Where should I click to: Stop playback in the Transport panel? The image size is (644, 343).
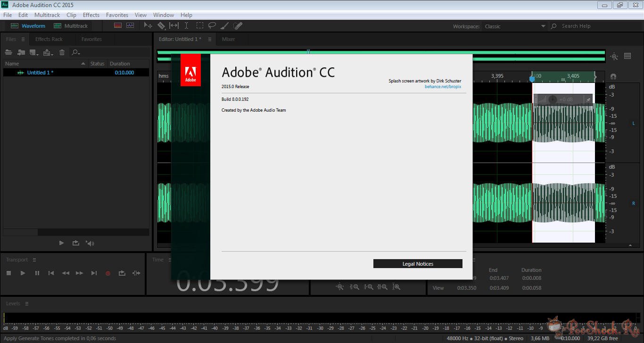tap(8, 273)
